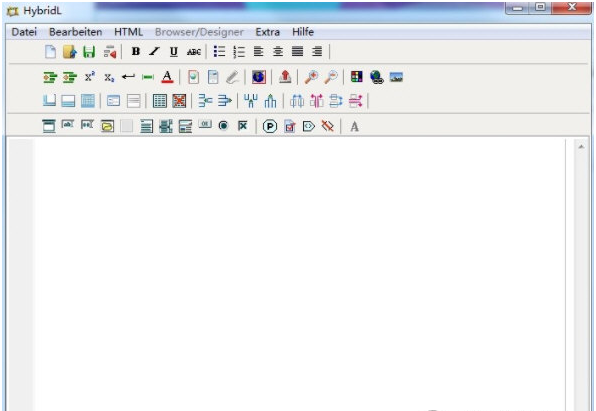Open the Hilfe menu
The image size is (596, 411).
tap(303, 32)
